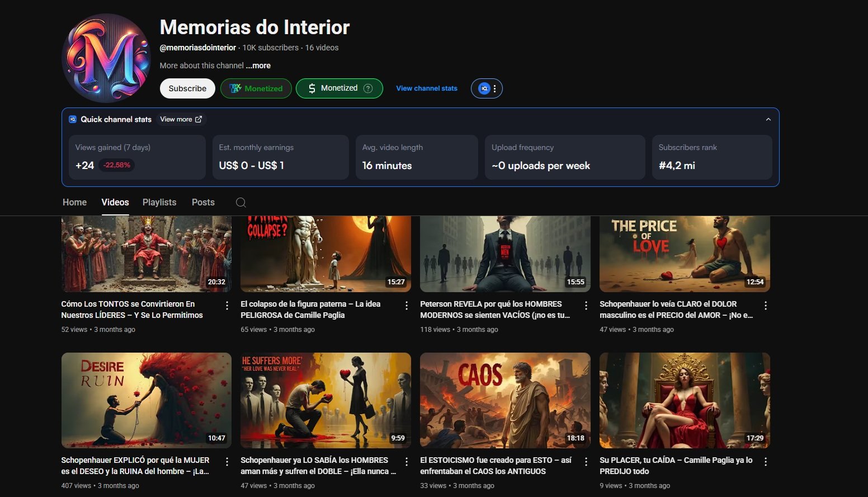
Task: Expand channel description with ...more
Action: point(258,65)
